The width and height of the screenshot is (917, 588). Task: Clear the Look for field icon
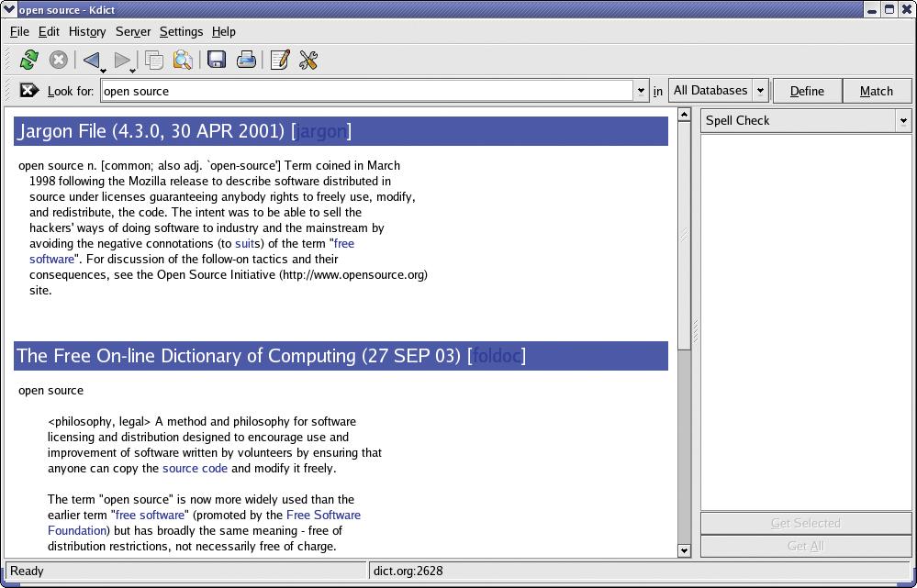click(x=28, y=90)
